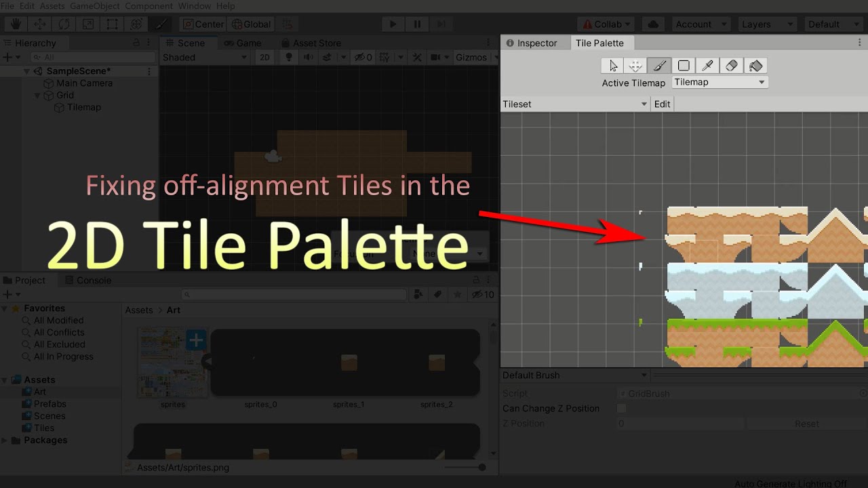Select the Transform tool in main toolbar
The width and height of the screenshot is (868, 488).
coord(136,24)
